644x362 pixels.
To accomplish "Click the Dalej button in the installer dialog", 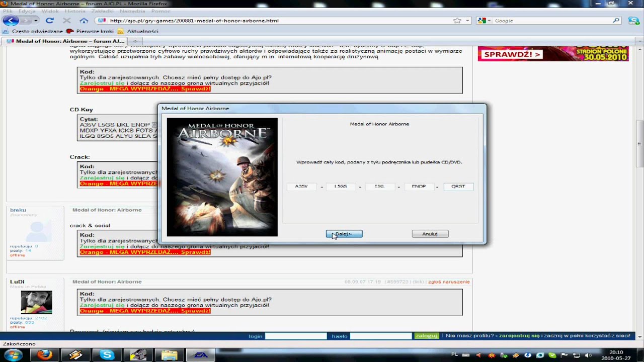I will pyautogui.click(x=344, y=234).
